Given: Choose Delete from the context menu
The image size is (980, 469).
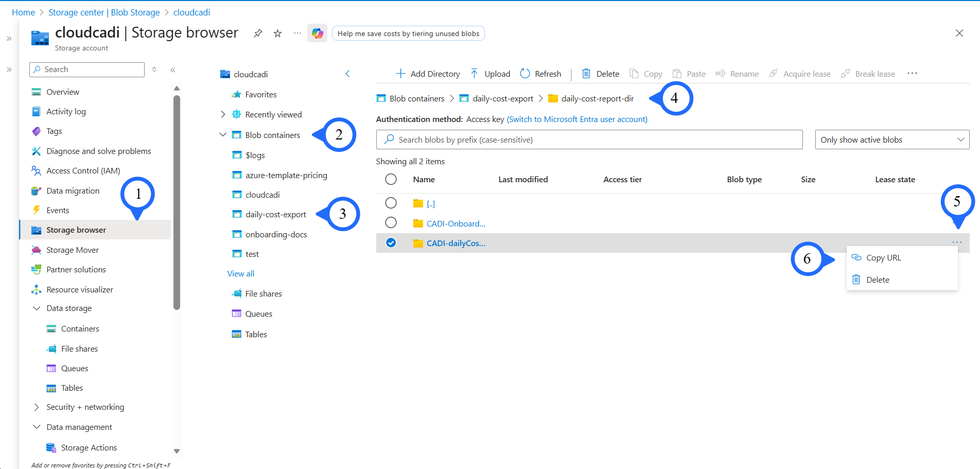Looking at the screenshot, I should [878, 280].
